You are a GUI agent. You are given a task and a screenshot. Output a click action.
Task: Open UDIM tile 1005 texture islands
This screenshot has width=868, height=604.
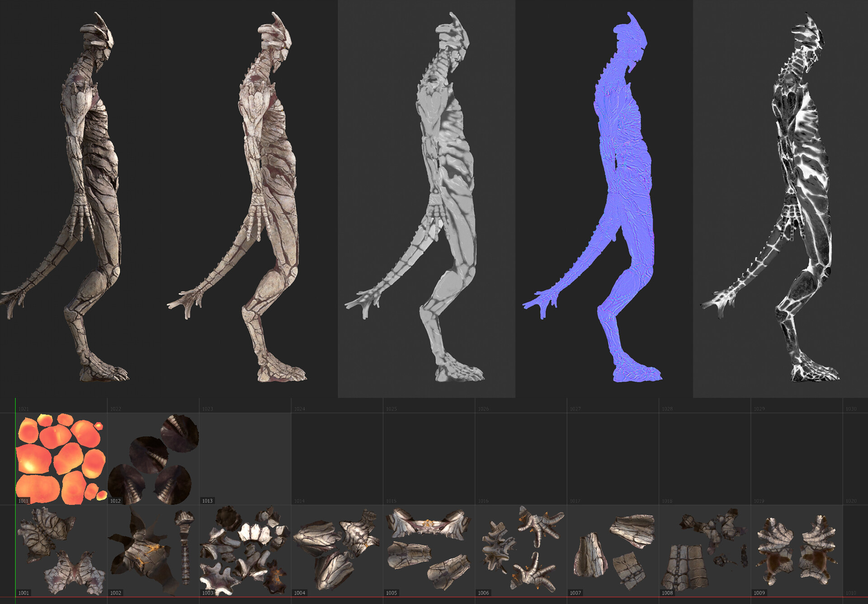429,551
